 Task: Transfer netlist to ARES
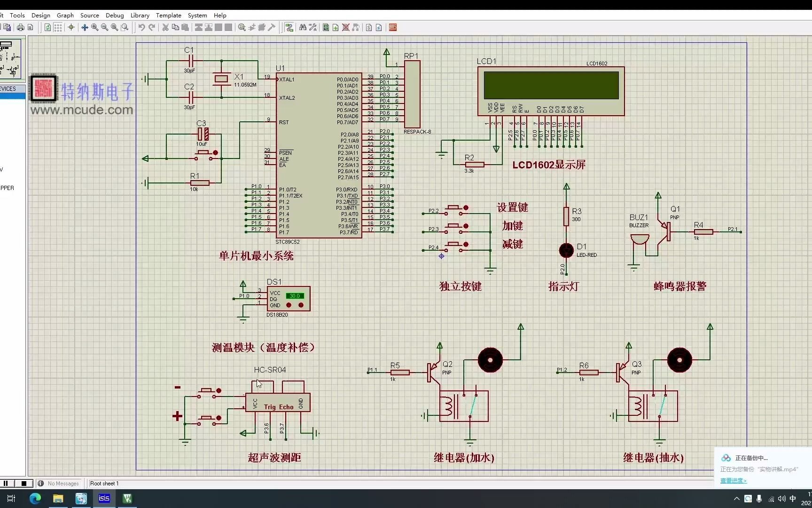[x=393, y=27]
